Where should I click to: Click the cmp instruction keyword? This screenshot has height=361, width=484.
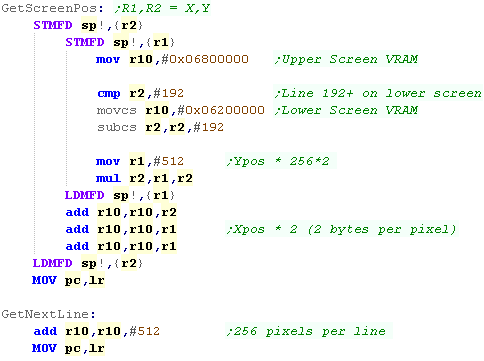(109, 94)
